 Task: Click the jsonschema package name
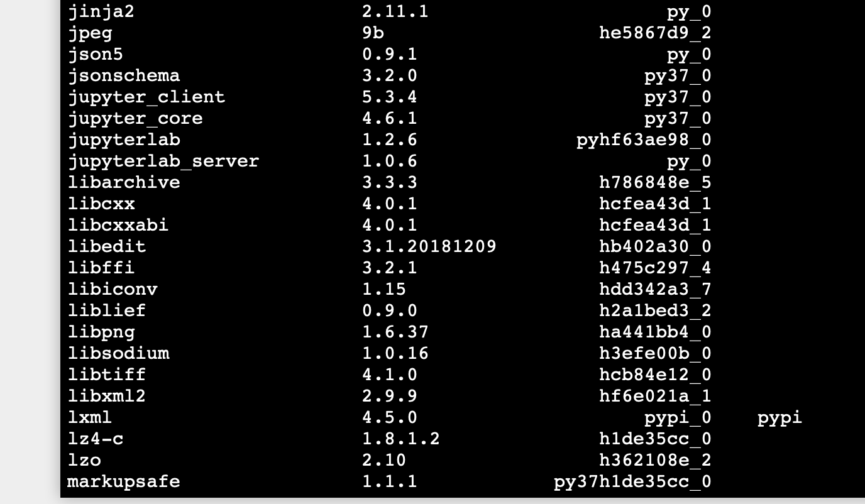pyautogui.click(x=123, y=76)
